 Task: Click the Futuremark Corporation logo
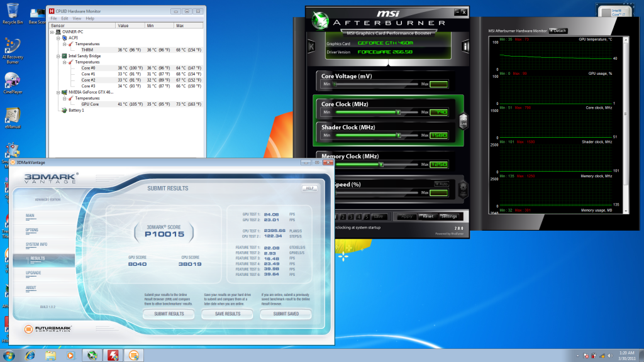coord(48,329)
